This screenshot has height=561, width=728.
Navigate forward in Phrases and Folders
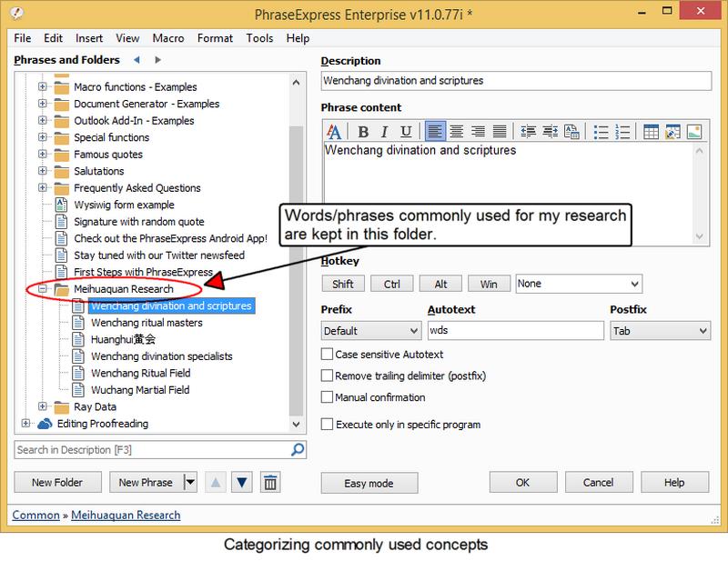pos(157,60)
